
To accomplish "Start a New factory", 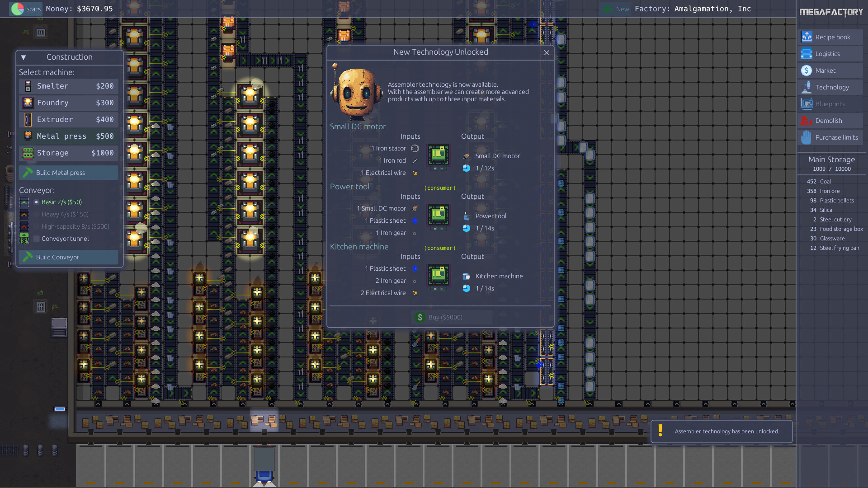I will coord(615,9).
